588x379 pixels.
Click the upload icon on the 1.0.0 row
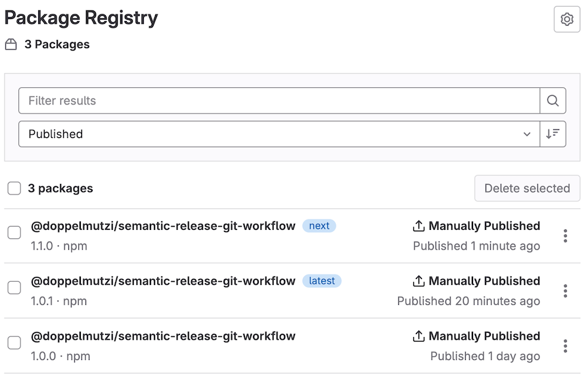[x=418, y=336]
